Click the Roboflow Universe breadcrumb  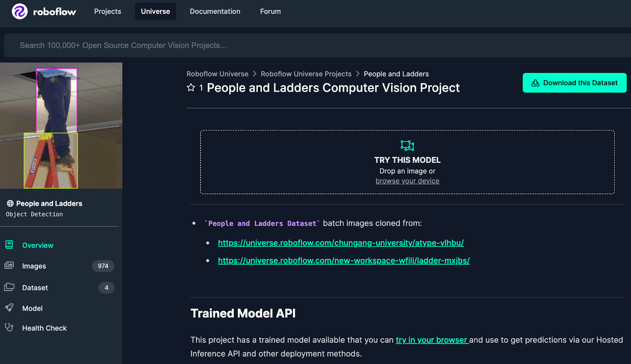217,74
